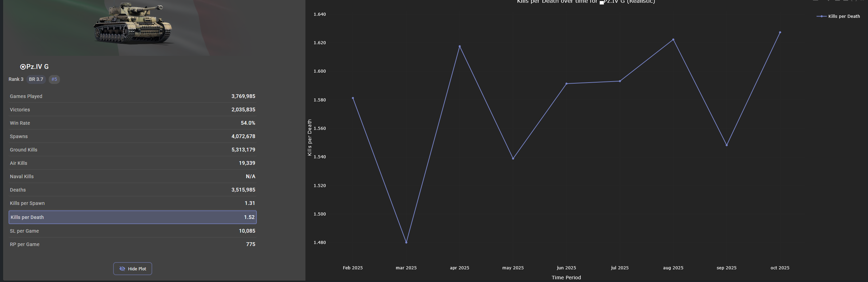Select the SL per Game row
The height and width of the screenshot is (282, 868).
[132, 231]
